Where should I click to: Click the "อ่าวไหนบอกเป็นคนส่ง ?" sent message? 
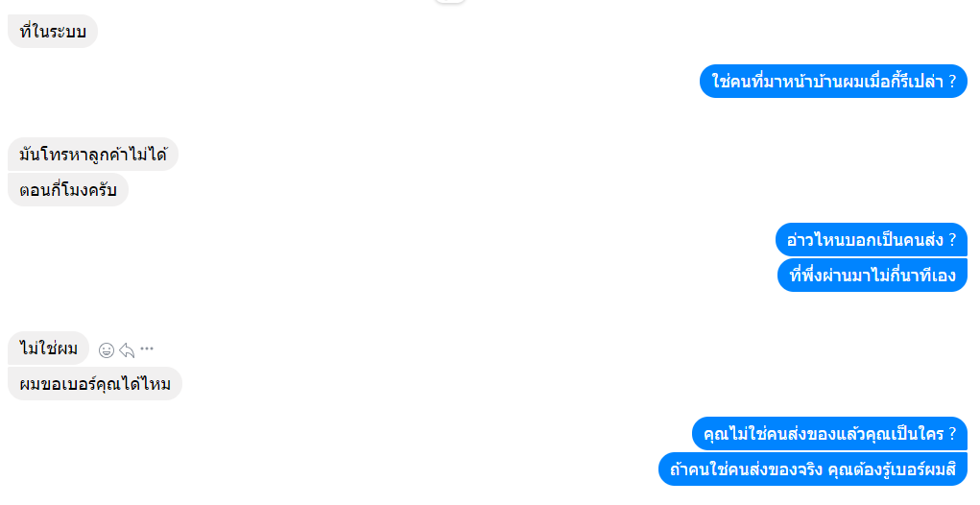point(872,240)
